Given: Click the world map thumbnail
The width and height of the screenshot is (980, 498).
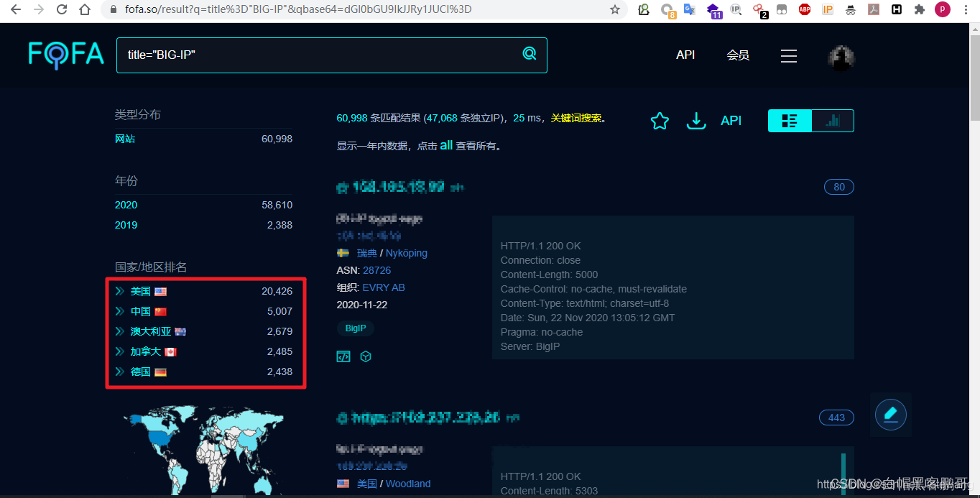Looking at the screenshot, I should [x=203, y=450].
